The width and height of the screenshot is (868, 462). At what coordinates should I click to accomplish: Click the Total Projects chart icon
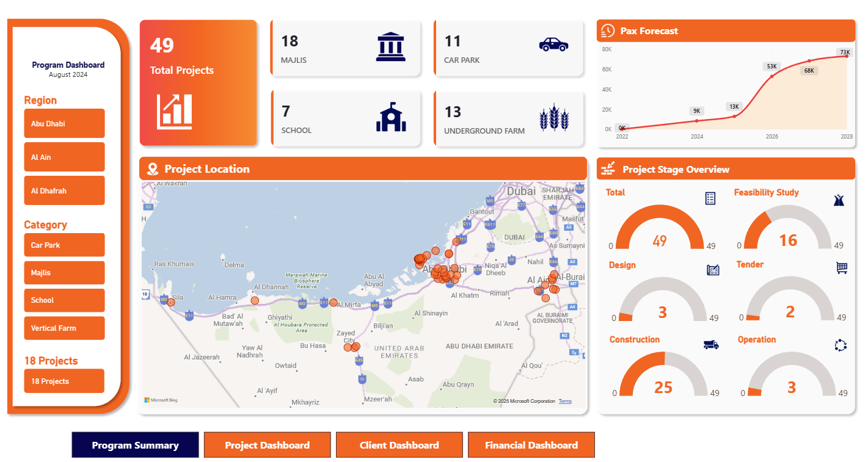click(175, 111)
